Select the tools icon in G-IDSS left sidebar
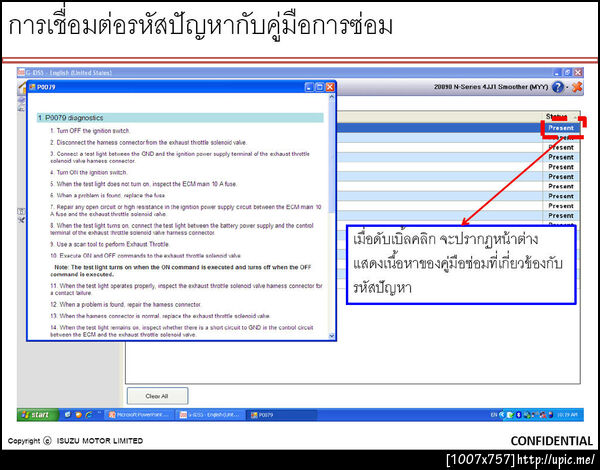The image size is (600, 470). pos(21,220)
